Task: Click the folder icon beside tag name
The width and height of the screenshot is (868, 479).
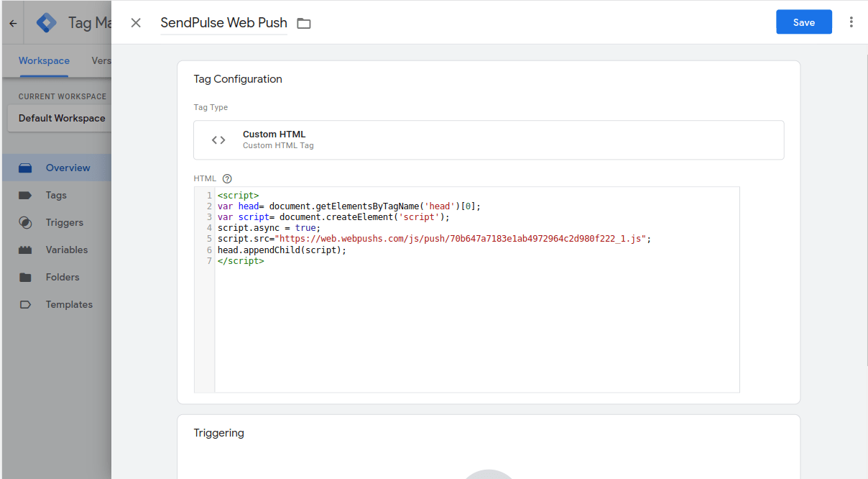Action: pos(304,24)
